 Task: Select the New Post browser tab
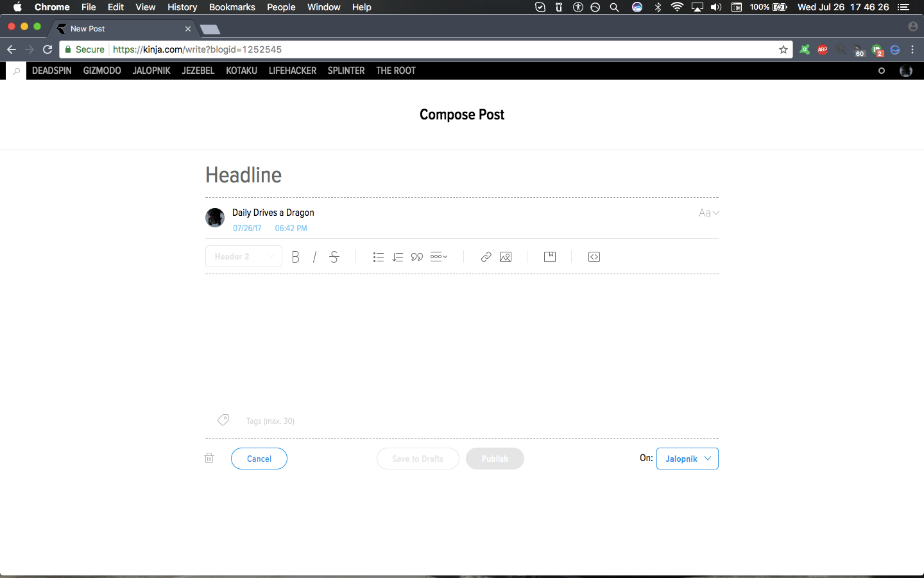click(122, 29)
